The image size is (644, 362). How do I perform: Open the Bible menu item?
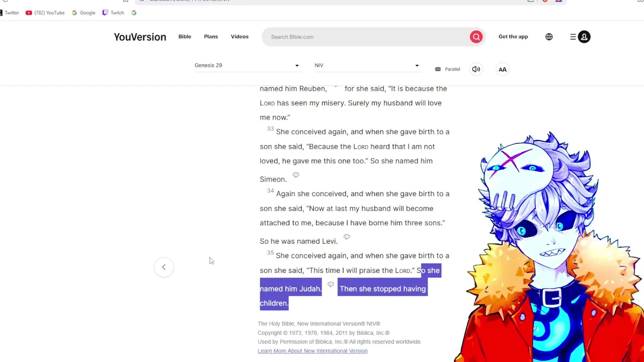pyautogui.click(x=185, y=37)
